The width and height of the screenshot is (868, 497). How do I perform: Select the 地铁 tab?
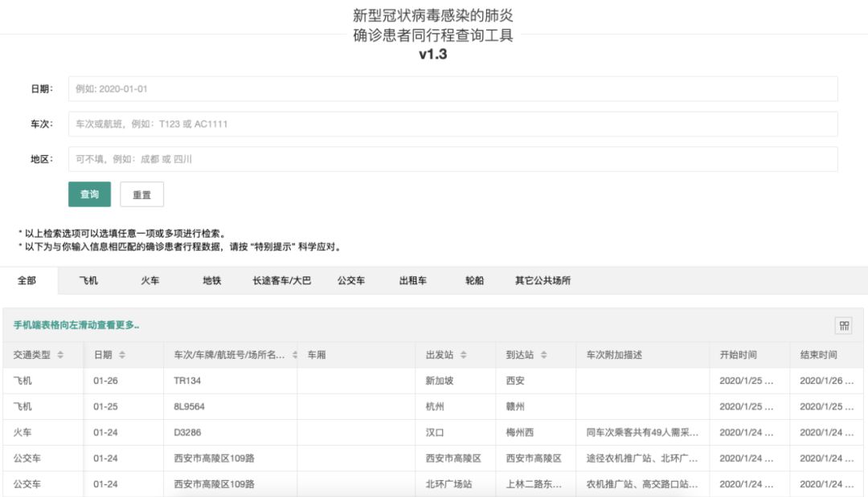click(211, 281)
